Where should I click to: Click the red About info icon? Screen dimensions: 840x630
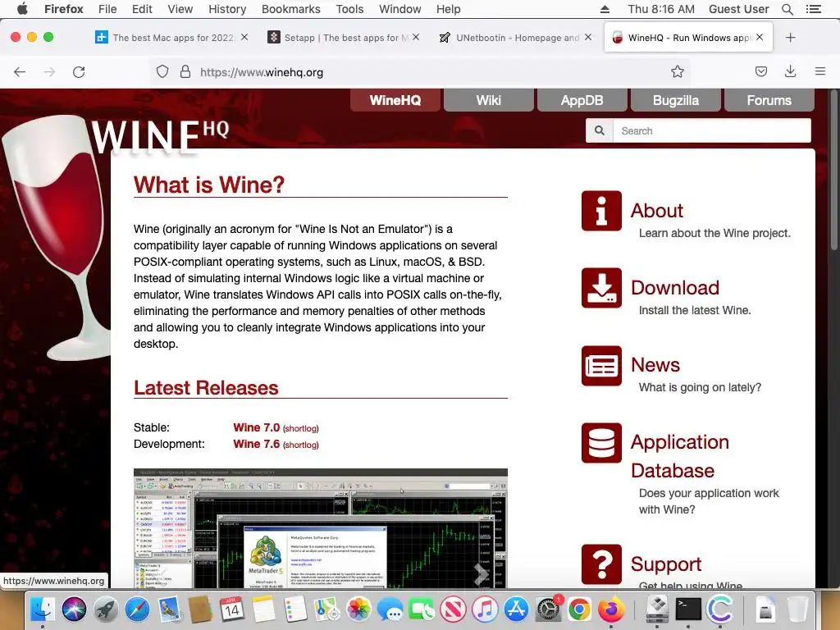(601, 211)
